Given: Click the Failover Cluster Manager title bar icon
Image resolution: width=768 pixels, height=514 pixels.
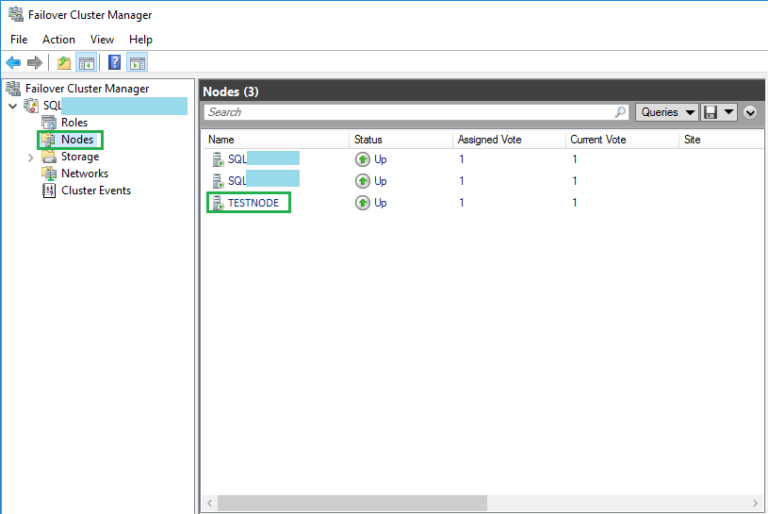Looking at the screenshot, I should (x=15, y=14).
